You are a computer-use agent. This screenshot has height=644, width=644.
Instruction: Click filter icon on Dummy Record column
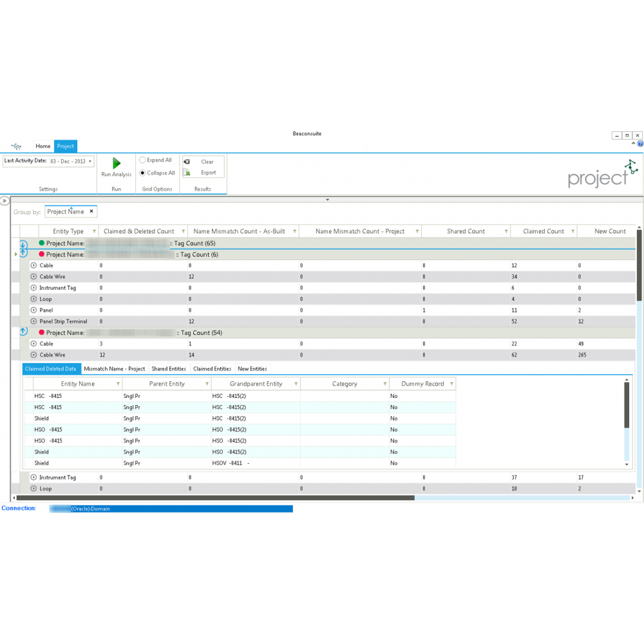click(451, 384)
